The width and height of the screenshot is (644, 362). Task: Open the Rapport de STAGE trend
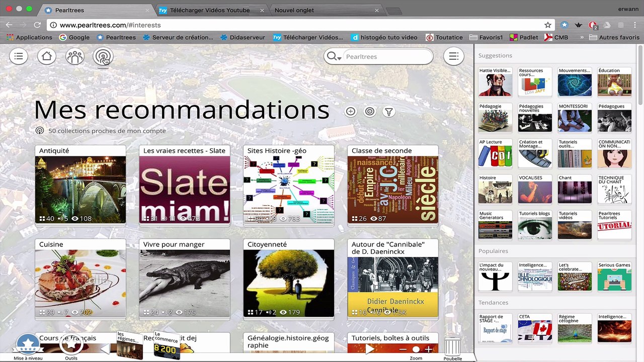point(495,328)
